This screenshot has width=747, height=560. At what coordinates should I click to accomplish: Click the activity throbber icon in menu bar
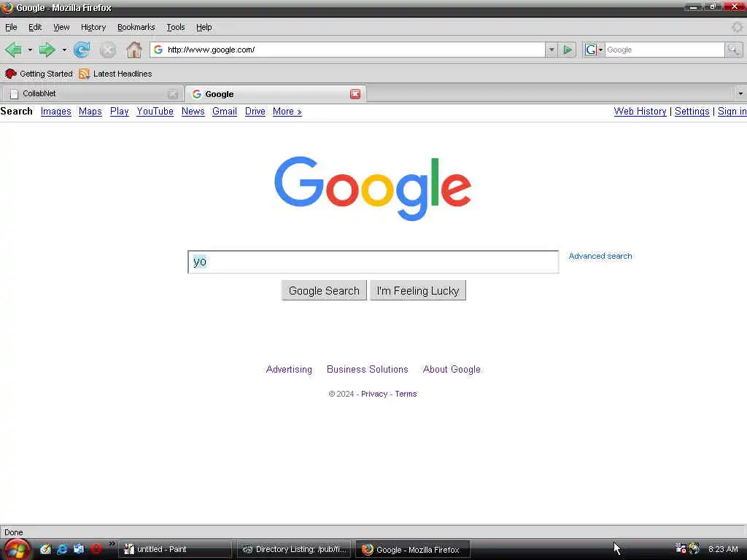pyautogui.click(x=737, y=27)
